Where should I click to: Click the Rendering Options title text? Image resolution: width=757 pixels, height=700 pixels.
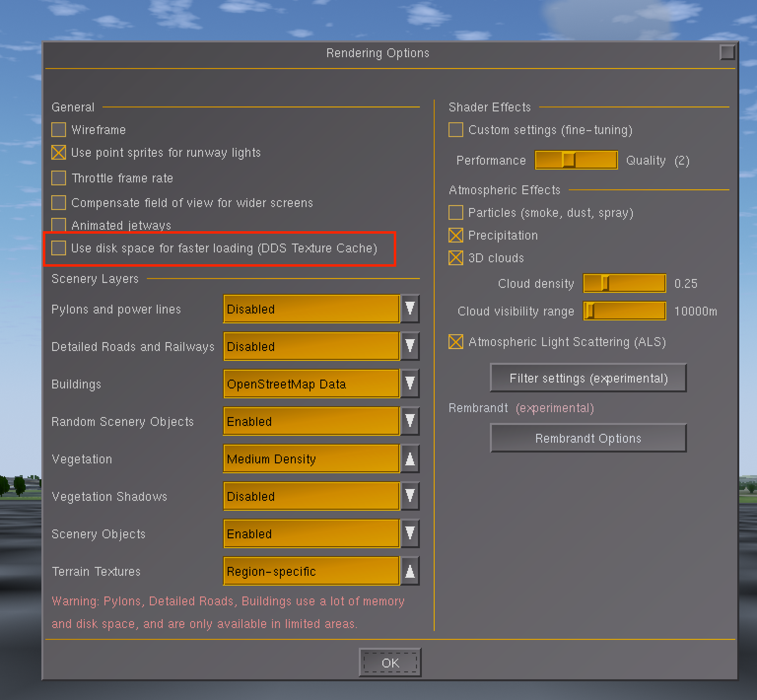[378, 53]
